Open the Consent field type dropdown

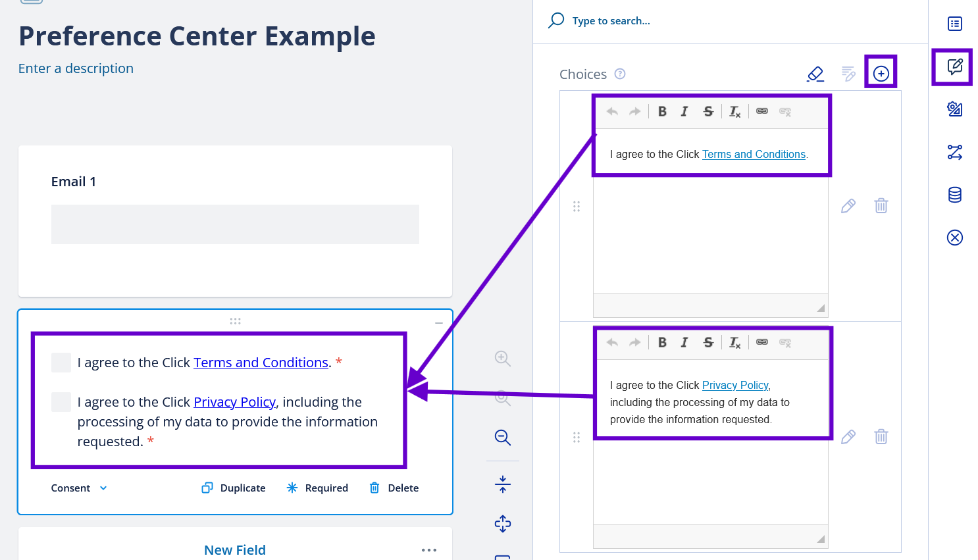79,488
